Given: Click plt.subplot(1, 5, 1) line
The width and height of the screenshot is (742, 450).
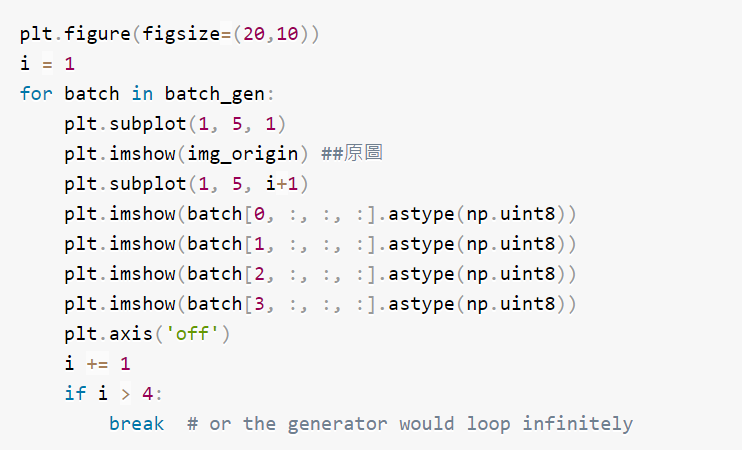Looking at the screenshot, I should pyautogui.click(x=175, y=124).
